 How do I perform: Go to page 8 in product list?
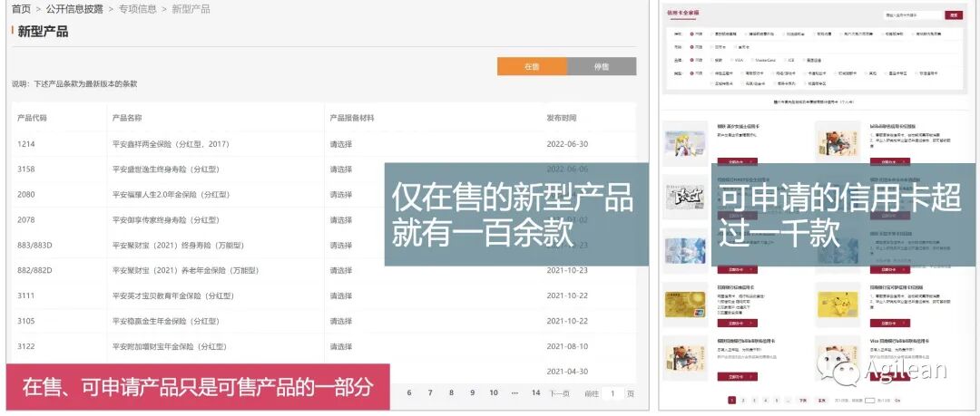point(451,393)
